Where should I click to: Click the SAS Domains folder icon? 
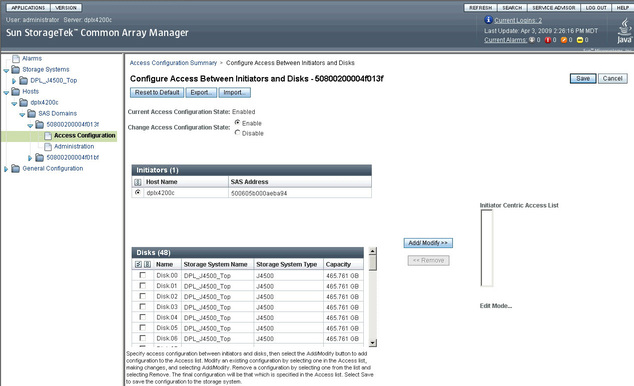32,114
